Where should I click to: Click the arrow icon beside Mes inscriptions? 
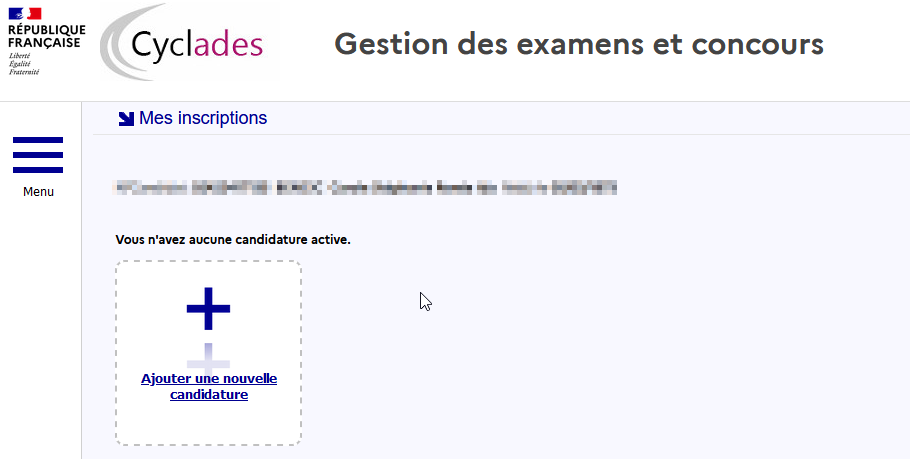[126, 118]
